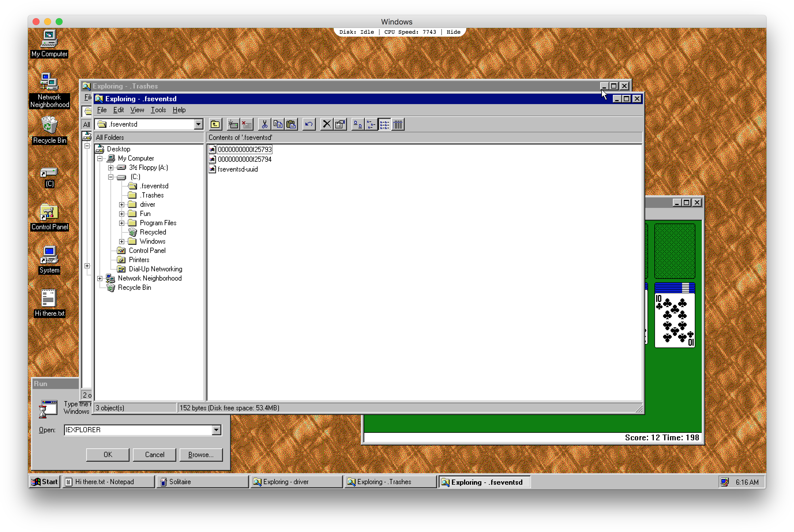Select Dial-Up Networking in folder tree
Screen dimensions: 794x532
[155, 269]
